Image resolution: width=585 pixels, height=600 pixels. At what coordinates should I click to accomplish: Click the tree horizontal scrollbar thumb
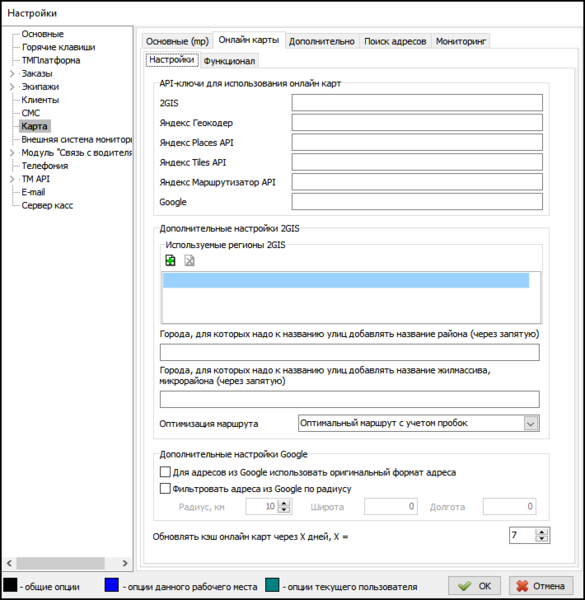click(x=60, y=563)
